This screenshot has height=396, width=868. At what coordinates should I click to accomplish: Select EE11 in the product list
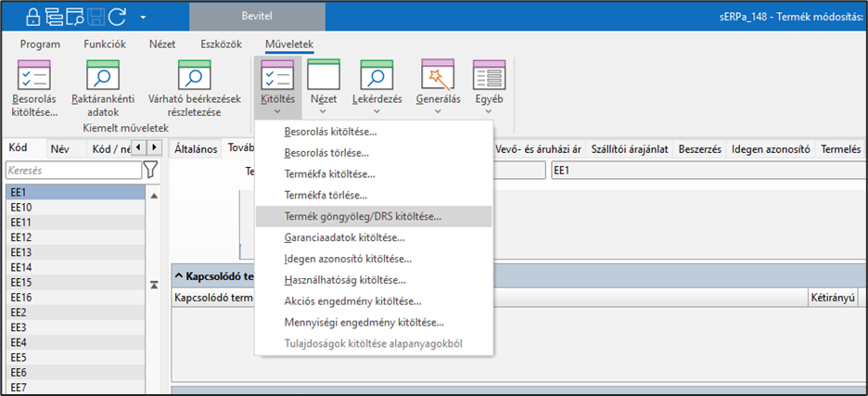click(x=75, y=223)
